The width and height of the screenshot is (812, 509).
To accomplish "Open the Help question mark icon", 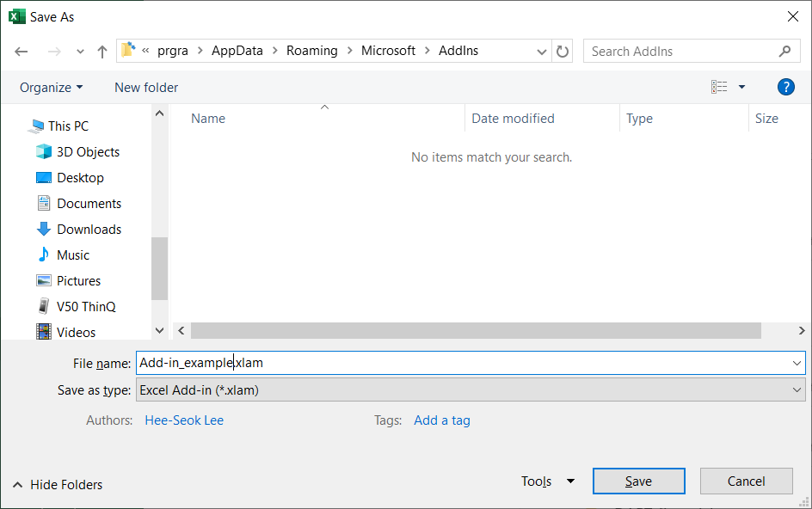I will (x=785, y=87).
